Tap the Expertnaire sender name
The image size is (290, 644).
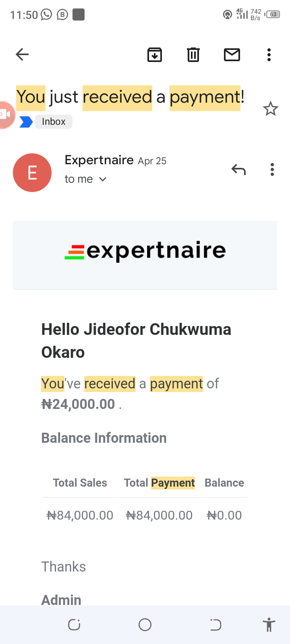click(99, 160)
